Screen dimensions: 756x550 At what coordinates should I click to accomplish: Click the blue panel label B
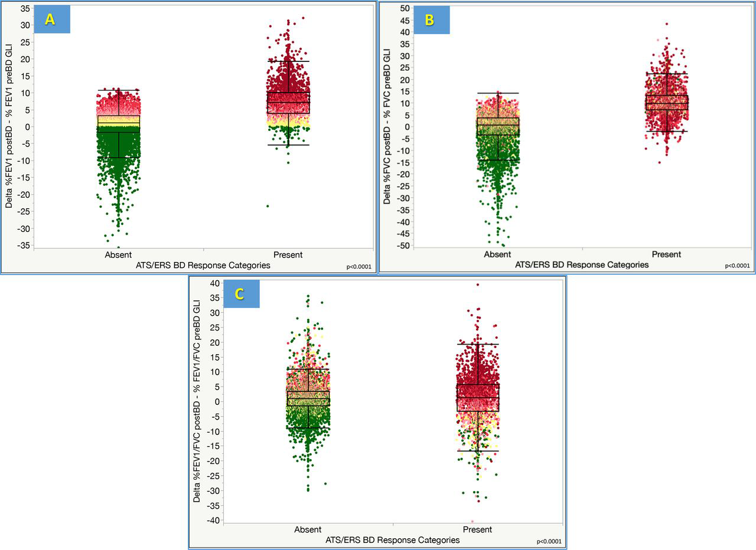(431, 19)
